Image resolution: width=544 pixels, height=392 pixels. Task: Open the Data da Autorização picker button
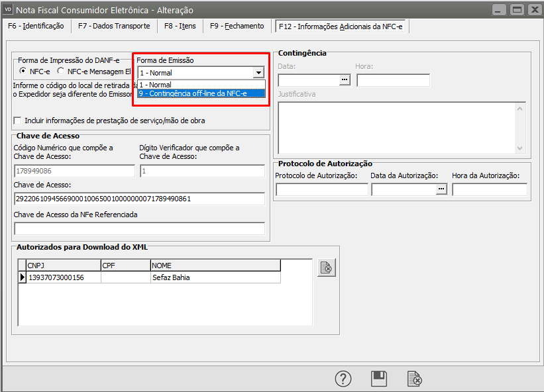[x=441, y=190]
